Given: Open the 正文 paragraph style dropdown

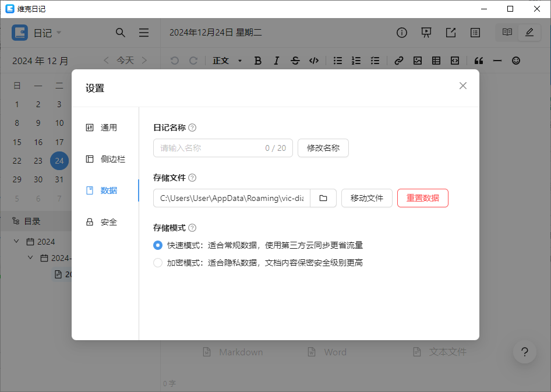Looking at the screenshot, I should pyautogui.click(x=227, y=61).
